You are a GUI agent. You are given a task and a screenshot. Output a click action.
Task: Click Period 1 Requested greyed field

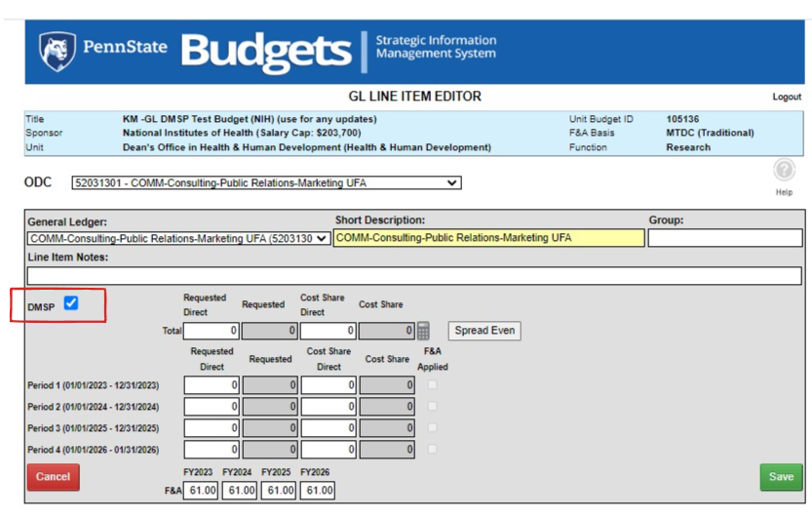tap(270, 385)
